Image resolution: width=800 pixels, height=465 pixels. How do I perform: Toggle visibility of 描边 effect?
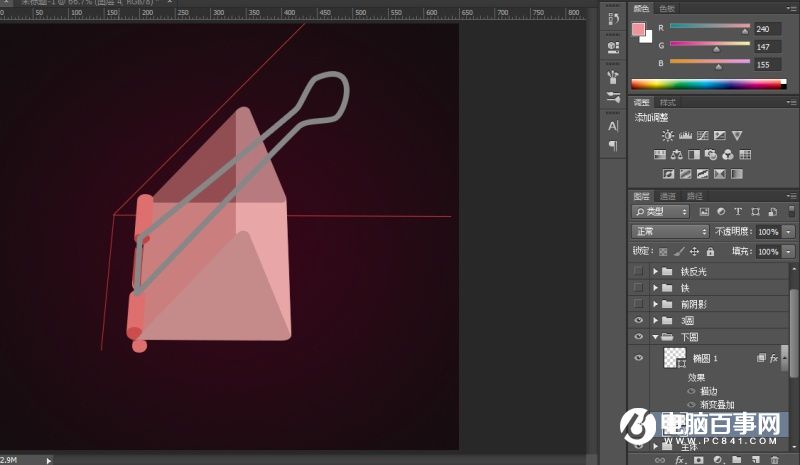pos(691,391)
